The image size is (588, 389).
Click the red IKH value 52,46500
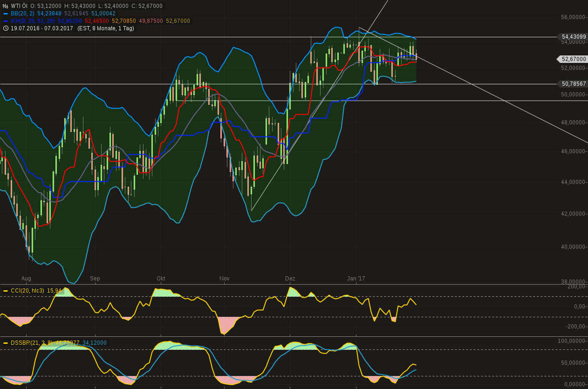(97, 21)
